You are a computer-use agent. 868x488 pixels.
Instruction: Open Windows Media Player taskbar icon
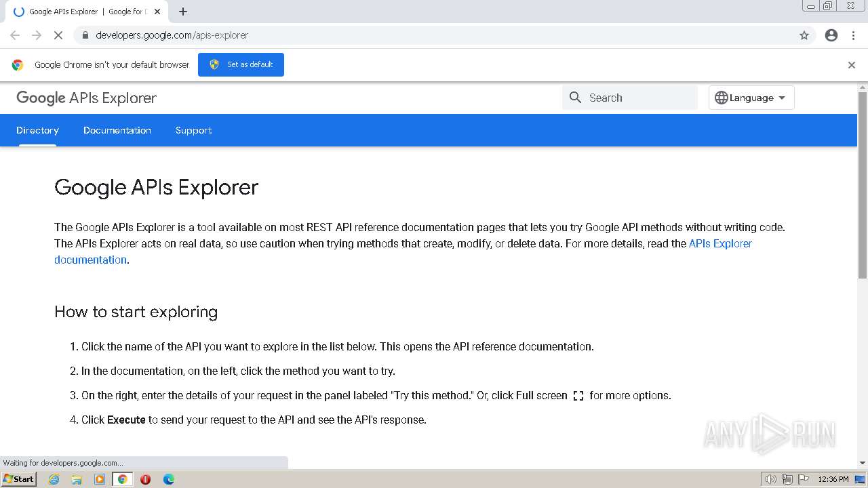coord(100,479)
